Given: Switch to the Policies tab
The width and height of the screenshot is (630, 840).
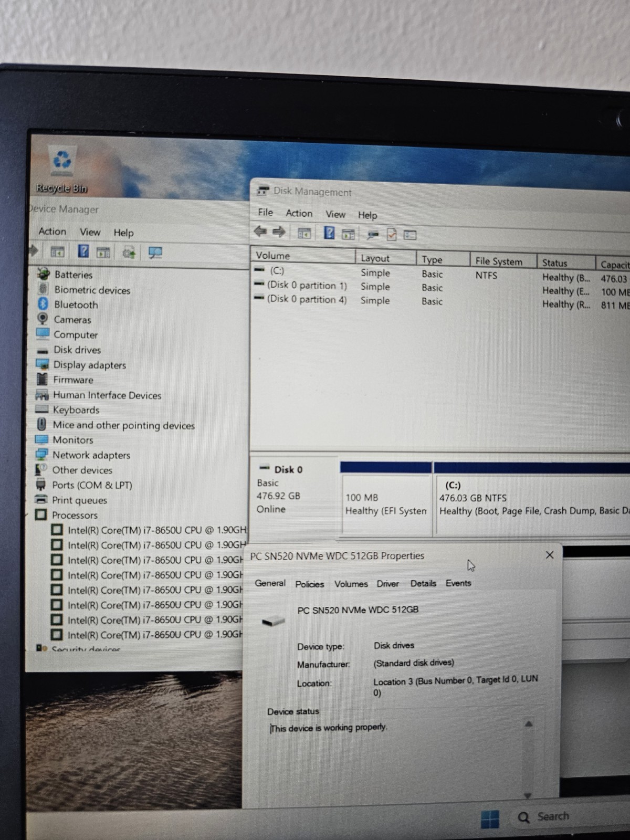Looking at the screenshot, I should pos(309,584).
